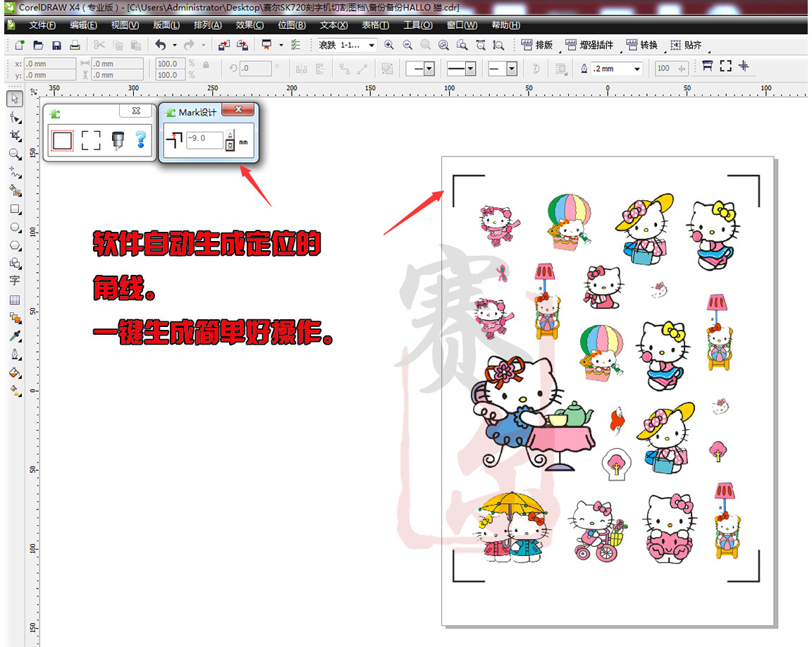
Task: Click the crosshair mark icon in property bar
Action: point(744,66)
